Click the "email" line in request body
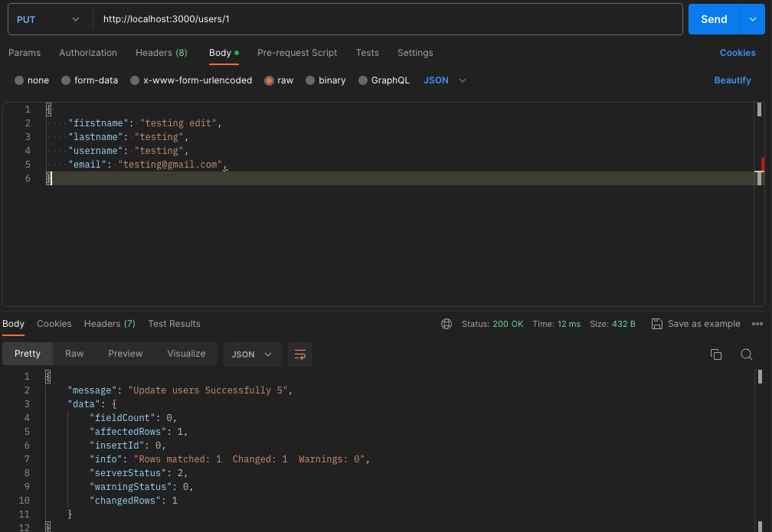Image resolution: width=772 pixels, height=532 pixels. [148, 165]
